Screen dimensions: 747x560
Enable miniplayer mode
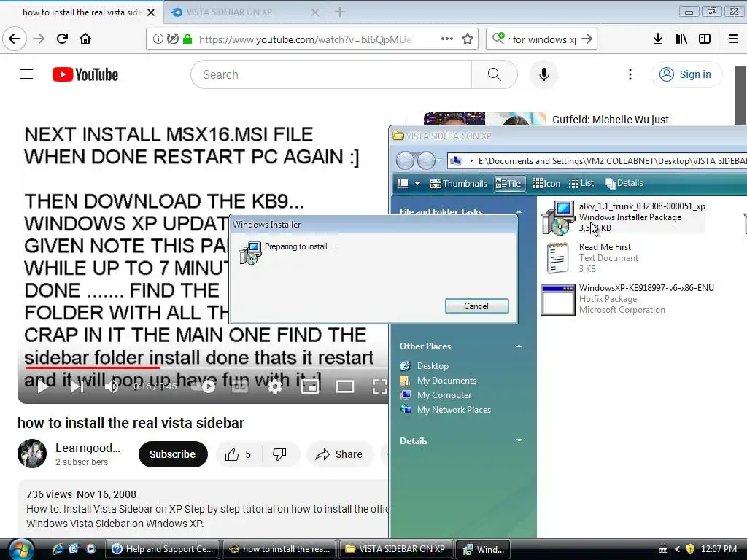pos(309,386)
